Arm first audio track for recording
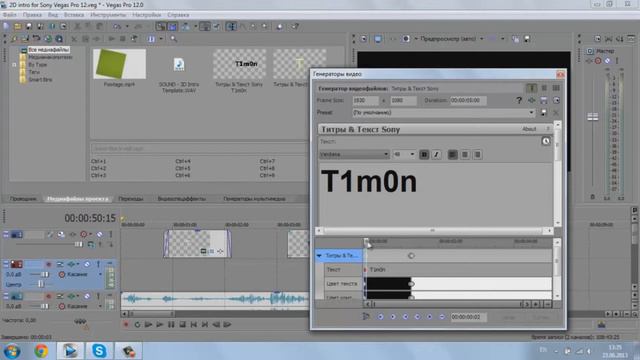The height and width of the screenshot is (360, 640). pyautogui.click(x=49, y=264)
